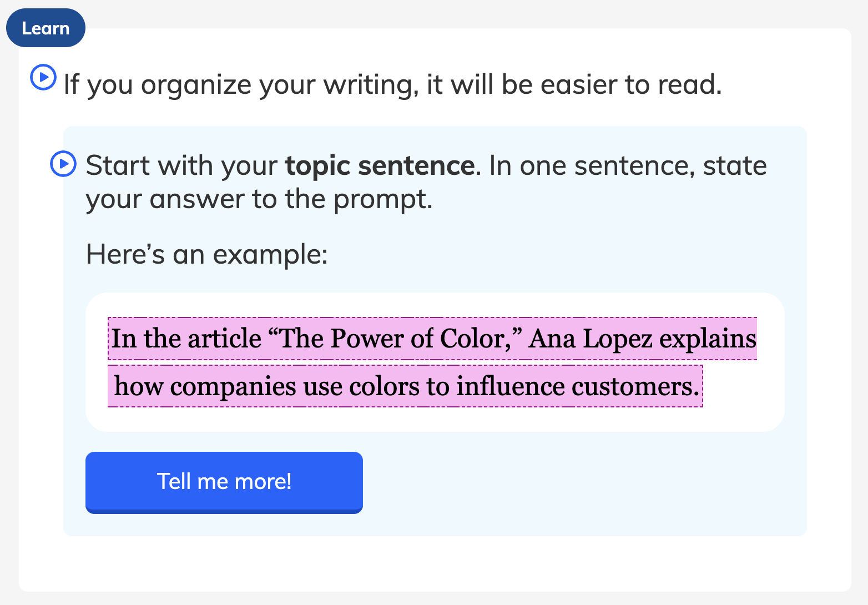Image resolution: width=868 pixels, height=605 pixels.
Task: Play audio for the topic sentence instruction
Action: [63, 164]
